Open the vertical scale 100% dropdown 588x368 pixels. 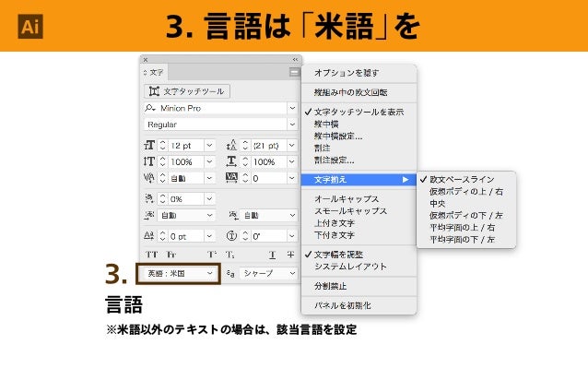(x=209, y=161)
